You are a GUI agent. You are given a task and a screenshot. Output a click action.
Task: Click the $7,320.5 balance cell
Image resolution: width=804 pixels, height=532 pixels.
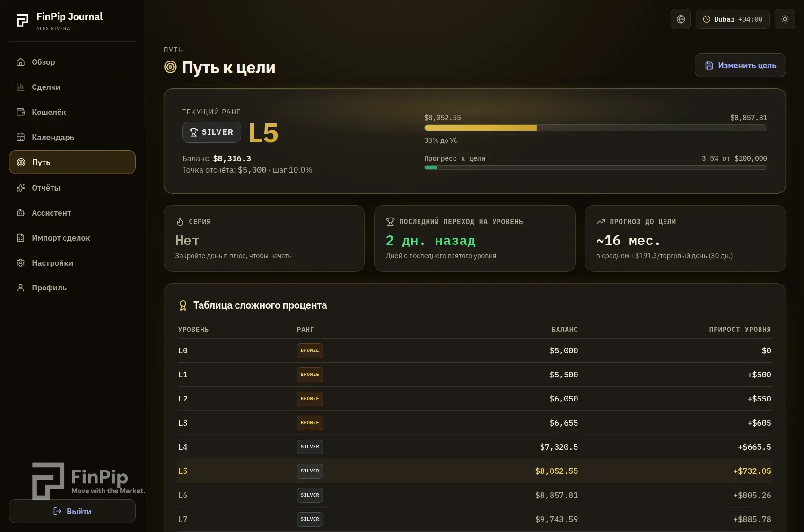coord(559,447)
